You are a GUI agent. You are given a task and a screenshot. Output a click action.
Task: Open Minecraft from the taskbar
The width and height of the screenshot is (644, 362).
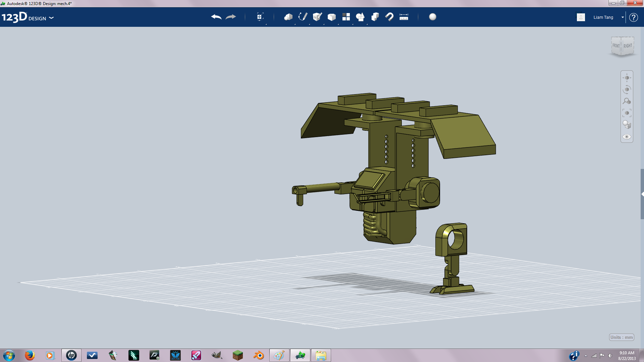(238, 355)
